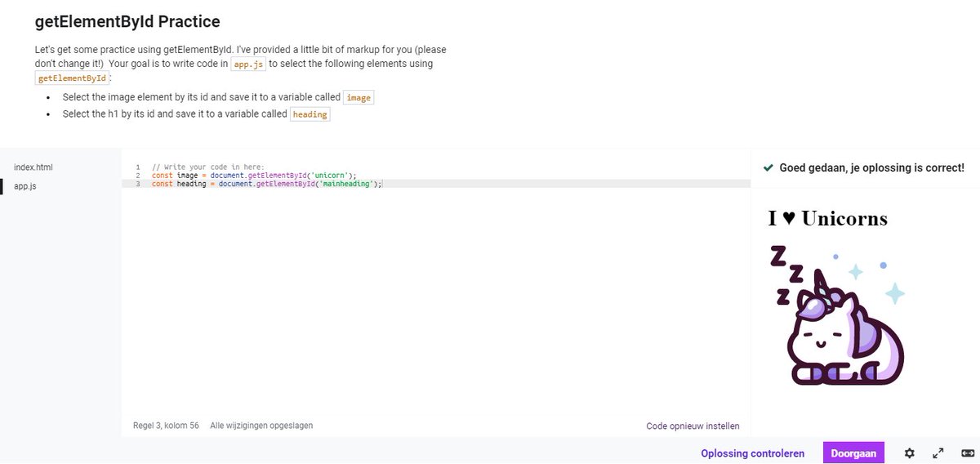Click Goed gedaan success message

point(871,167)
